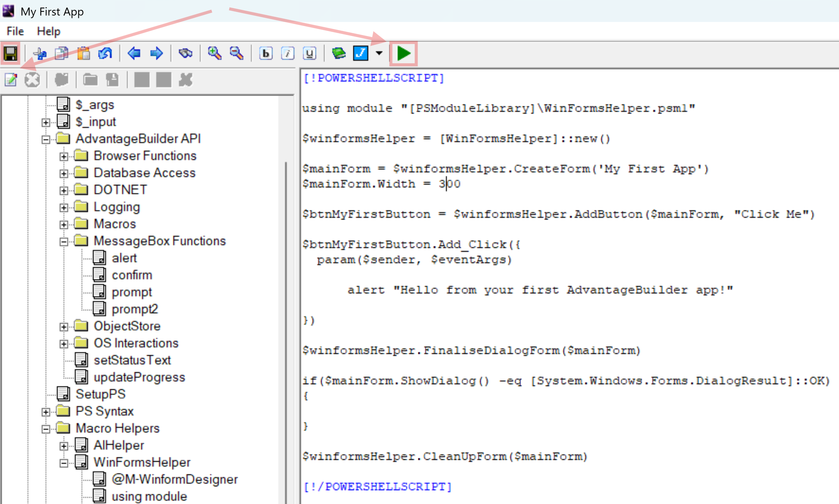The height and width of the screenshot is (504, 839).
Task: Select the SetupPS tree item
Action: [100, 394]
